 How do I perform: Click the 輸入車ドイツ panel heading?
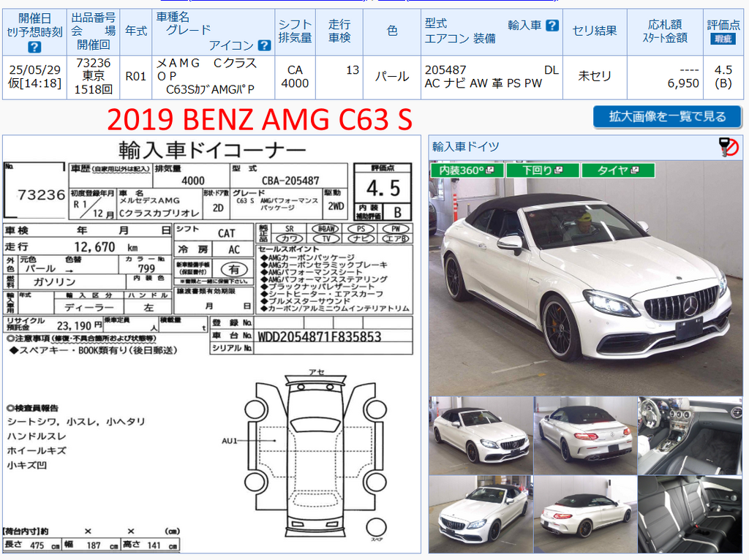point(466,146)
